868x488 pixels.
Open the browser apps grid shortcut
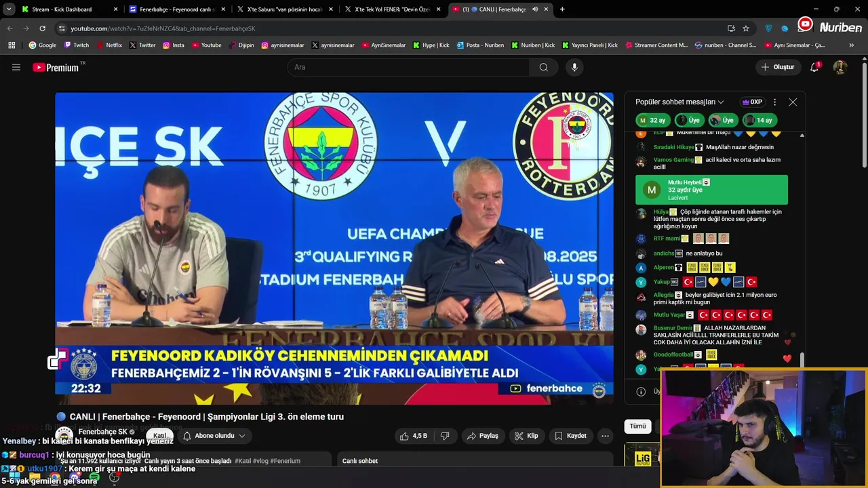(x=12, y=45)
